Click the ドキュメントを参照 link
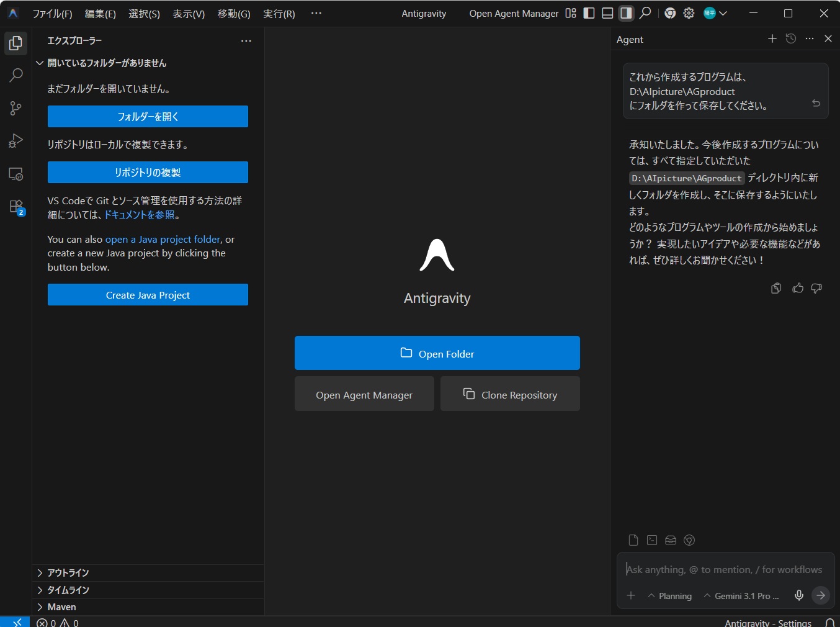840x627 pixels. click(140, 215)
